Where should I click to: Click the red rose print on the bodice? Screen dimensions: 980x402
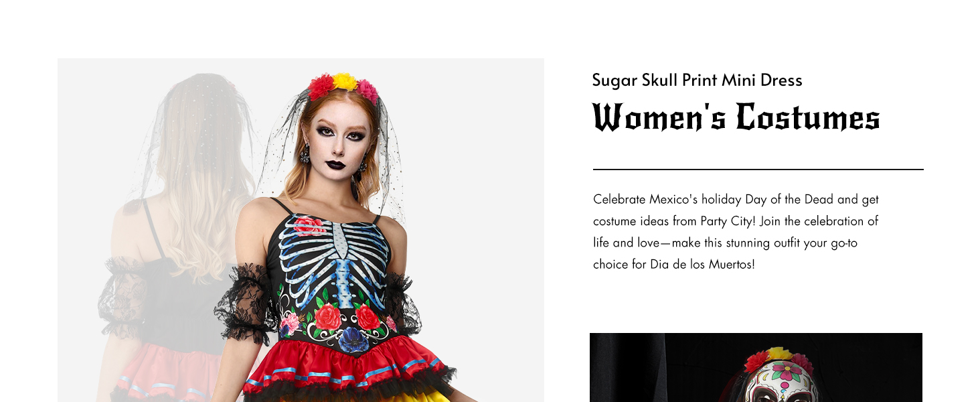coord(328,318)
